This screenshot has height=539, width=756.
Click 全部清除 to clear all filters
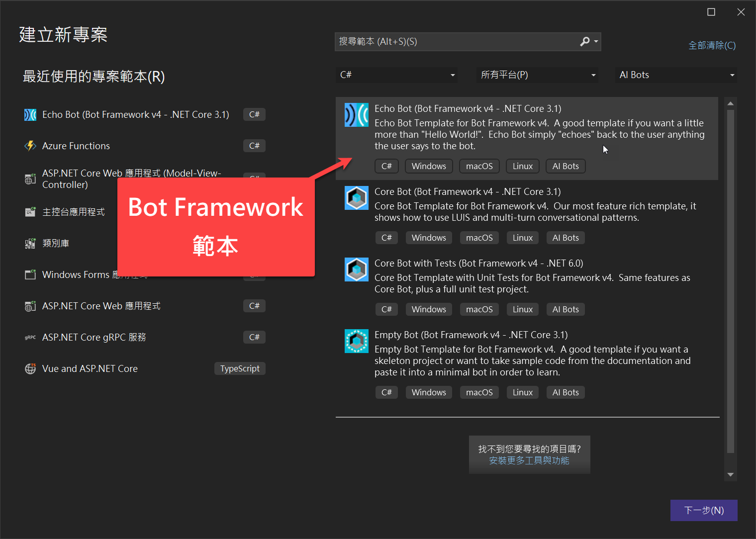coord(712,45)
